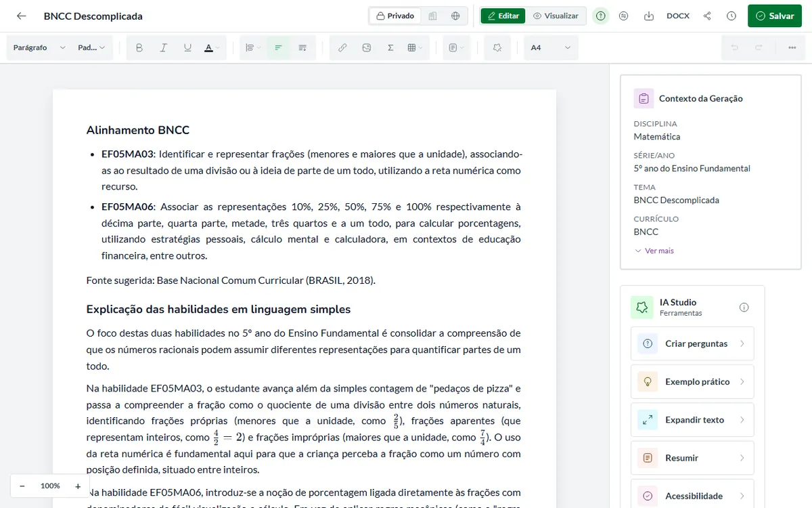The width and height of the screenshot is (812, 508).
Task: Click the AI sparkle toolbar icon
Action: pyautogui.click(x=497, y=47)
